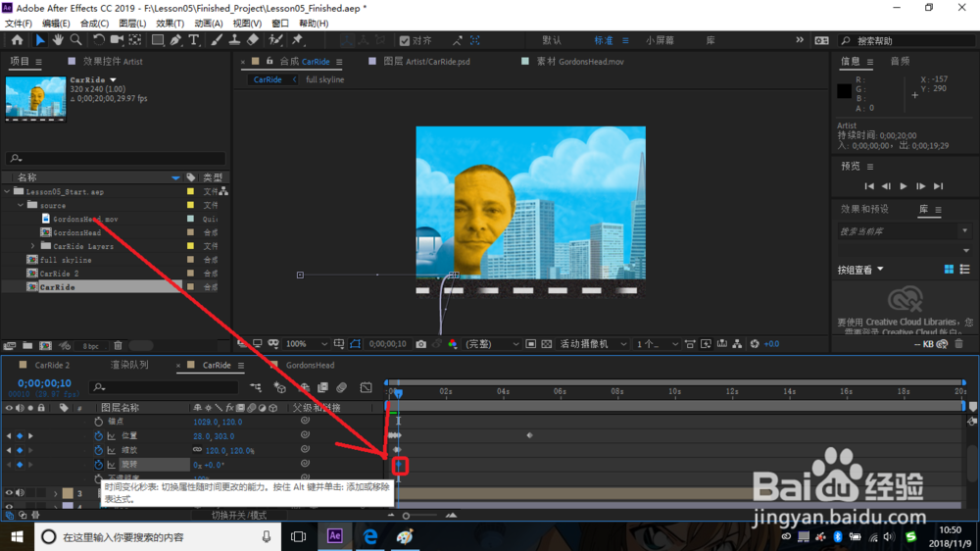
Task: Open magnification 100% dropdown
Action: tap(306, 344)
